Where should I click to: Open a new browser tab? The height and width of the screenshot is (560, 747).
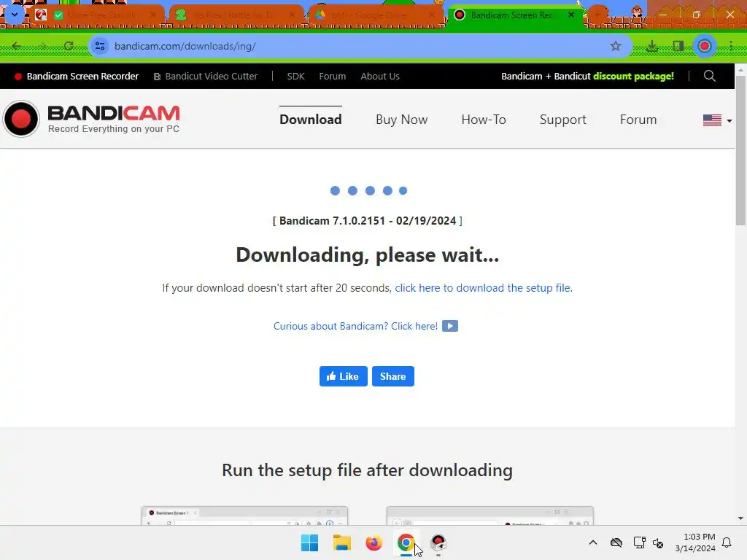[x=598, y=15]
